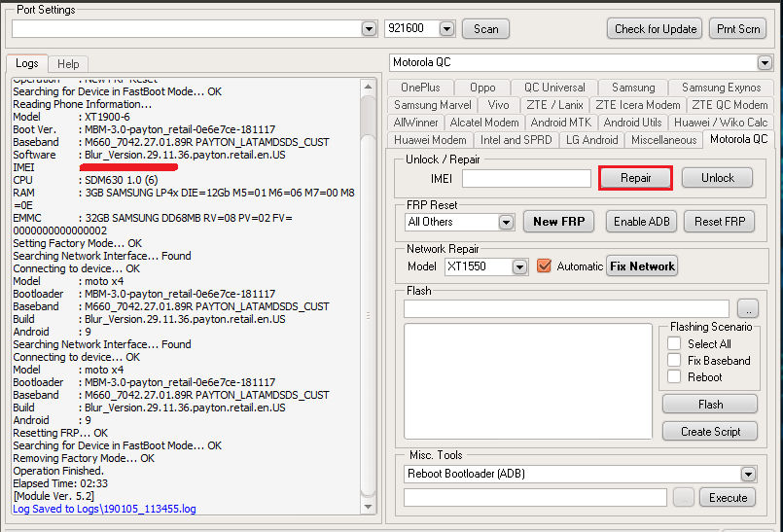This screenshot has width=783, height=532.
Task: Click the Flash button
Action: [x=710, y=405]
